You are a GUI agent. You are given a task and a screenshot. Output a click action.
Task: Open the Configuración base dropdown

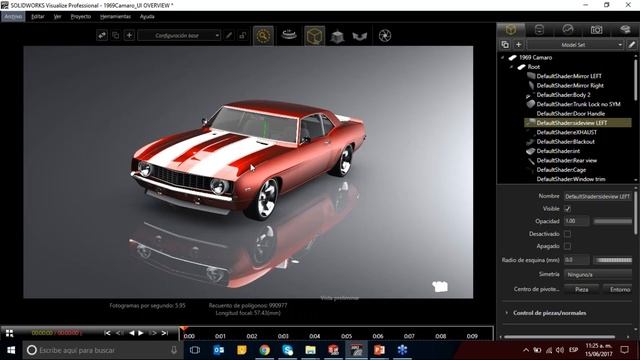180,36
